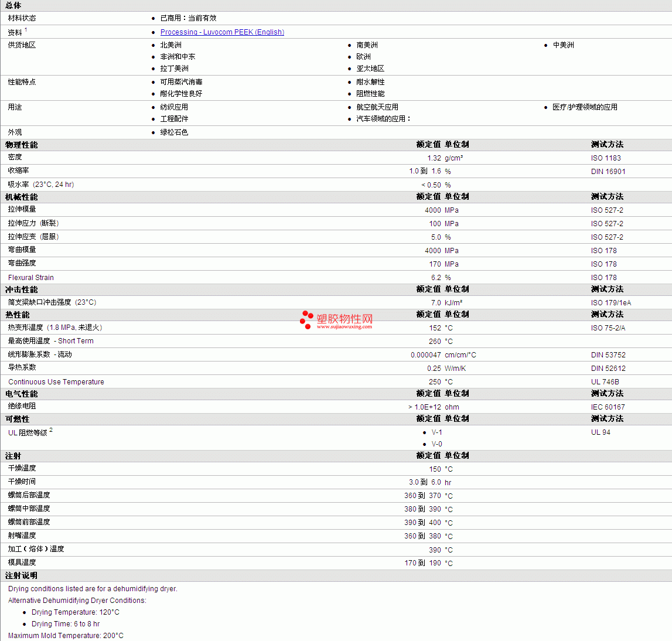Click the 注射说明 section header
The width and height of the screenshot is (672, 641).
(22, 575)
